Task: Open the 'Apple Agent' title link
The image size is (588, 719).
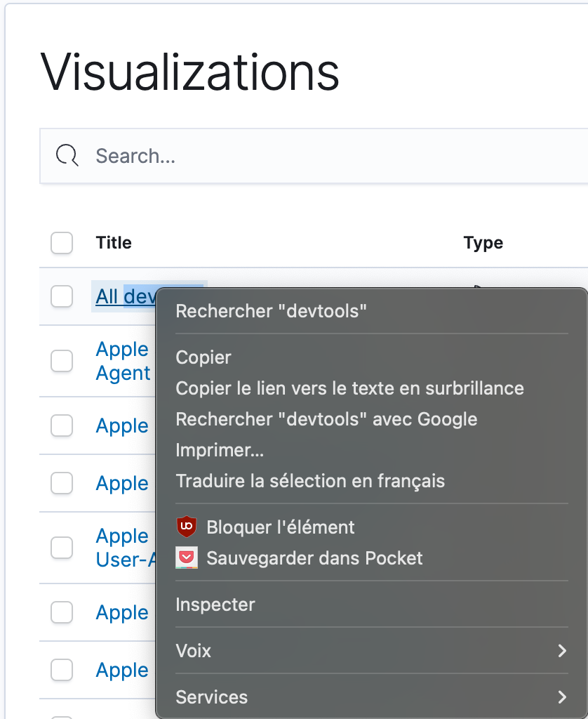Action: click(123, 361)
